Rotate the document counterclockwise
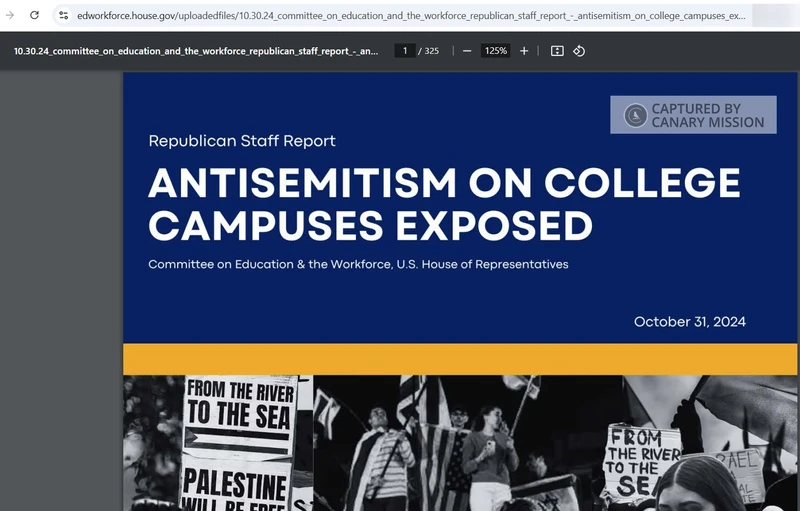 pyautogui.click(x=579, y=51)
